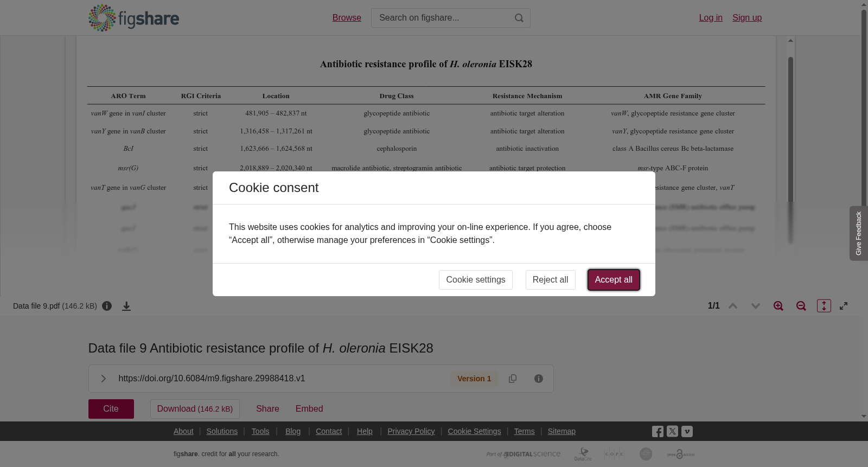The image size is (868, 467).
Task: Open the Give Feedback side tab
Action: point(859,233)
